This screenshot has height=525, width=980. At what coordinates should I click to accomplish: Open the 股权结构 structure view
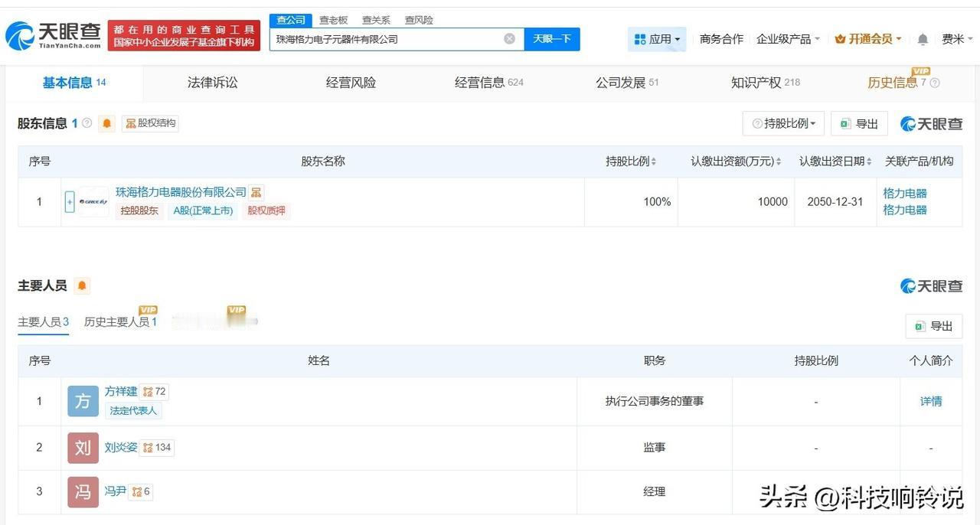pos(150,123)
